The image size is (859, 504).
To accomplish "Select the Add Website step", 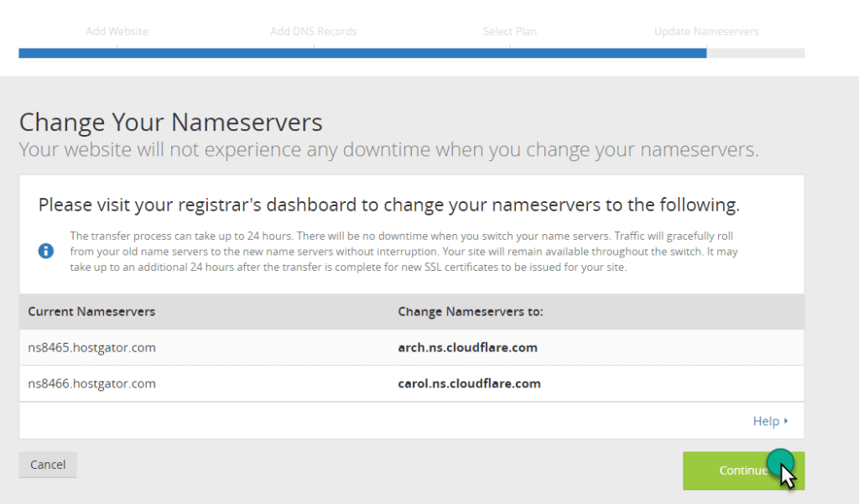I will pyautogui.click(x=117, y=31).
